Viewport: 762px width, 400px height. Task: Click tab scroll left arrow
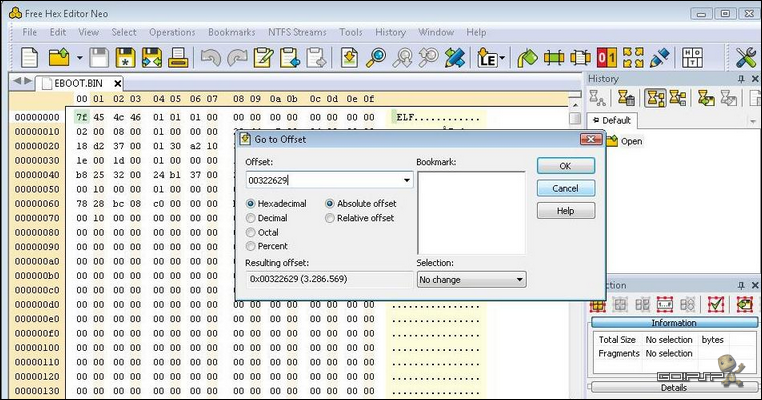(x=17, y=81)
